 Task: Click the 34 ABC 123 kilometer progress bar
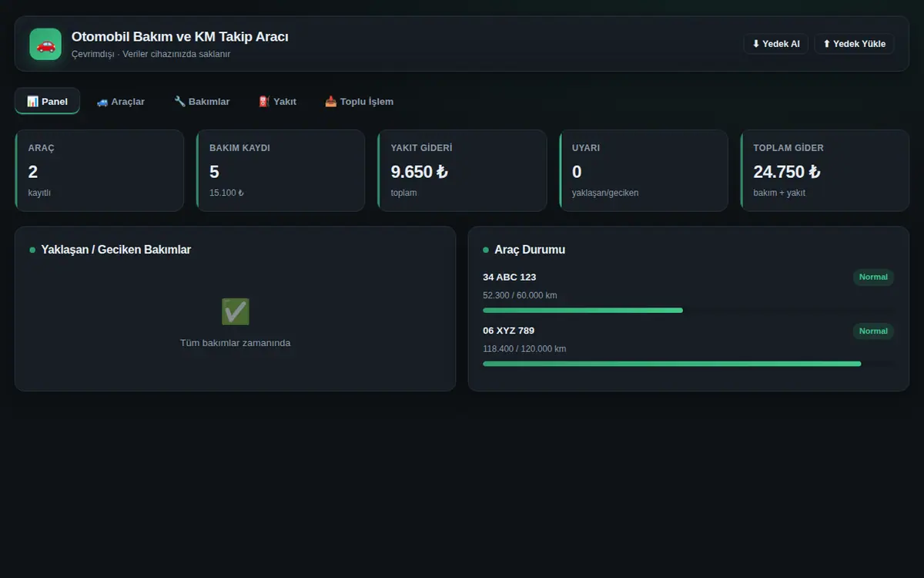(x=688, y=311)
